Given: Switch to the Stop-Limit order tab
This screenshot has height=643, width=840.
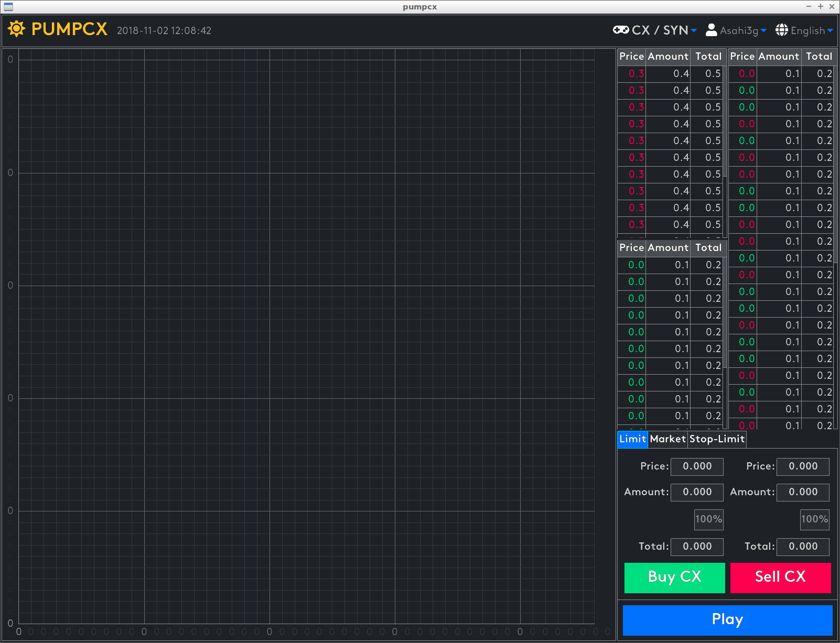Looking at the screenshot, I should 717,439.
